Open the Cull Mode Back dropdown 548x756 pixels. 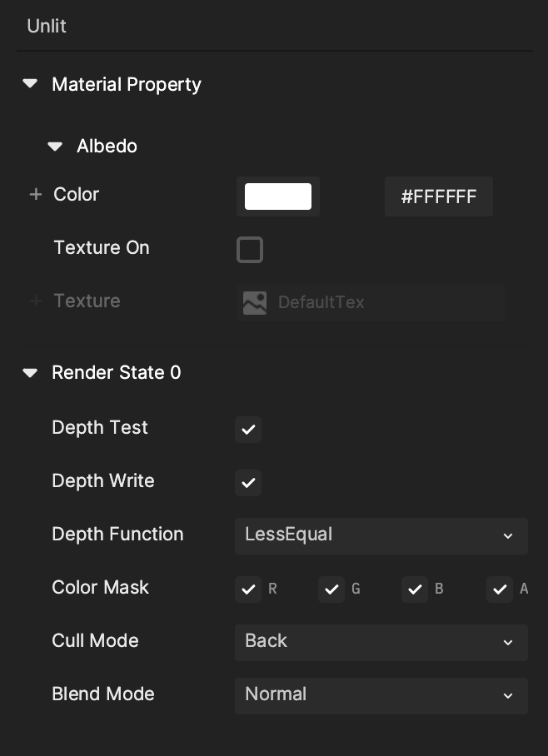(x=381, y=642)
